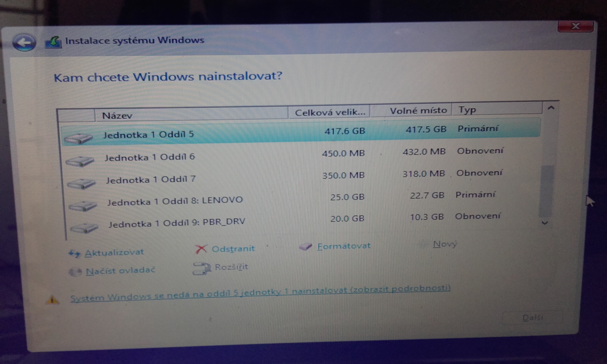This screenshot has height=364, width=607.
Task: Click drive icon for Oddíl 6
Action: coord(80,161)
